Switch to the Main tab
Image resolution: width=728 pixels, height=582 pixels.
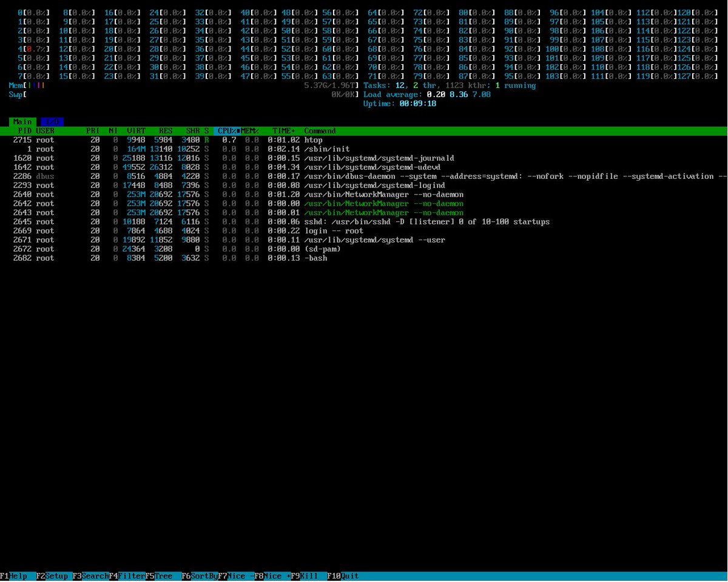coord(23,121)
